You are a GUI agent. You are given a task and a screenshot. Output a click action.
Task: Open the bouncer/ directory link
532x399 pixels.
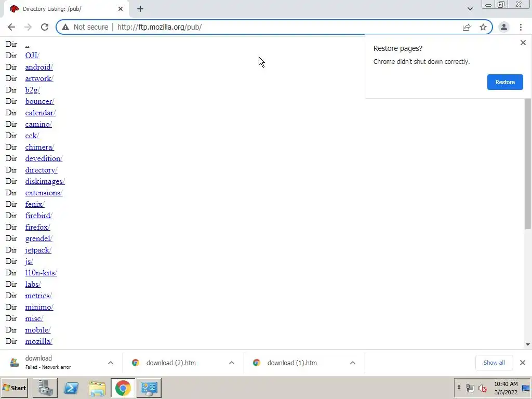39,101
